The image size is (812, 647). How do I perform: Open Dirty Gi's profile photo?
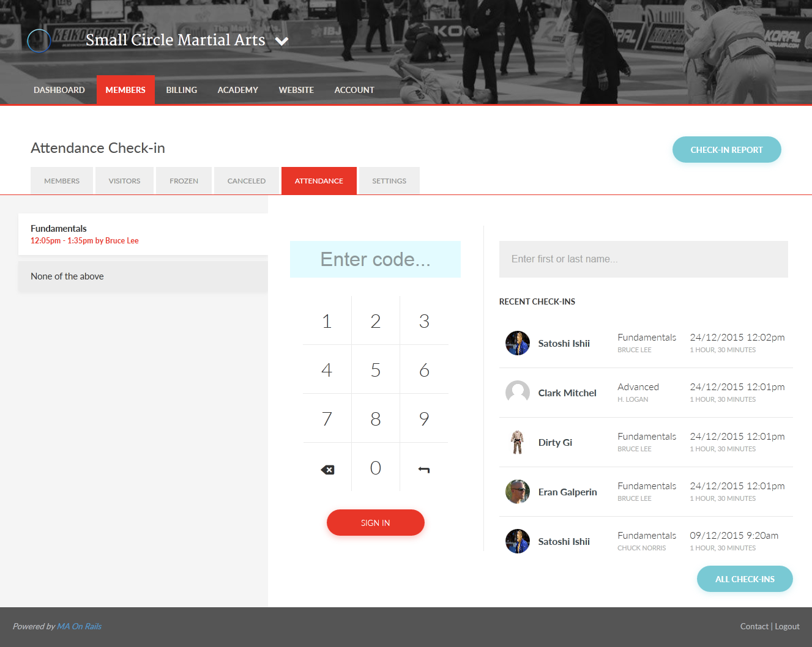pyautogui.click(x=517, y=442)
